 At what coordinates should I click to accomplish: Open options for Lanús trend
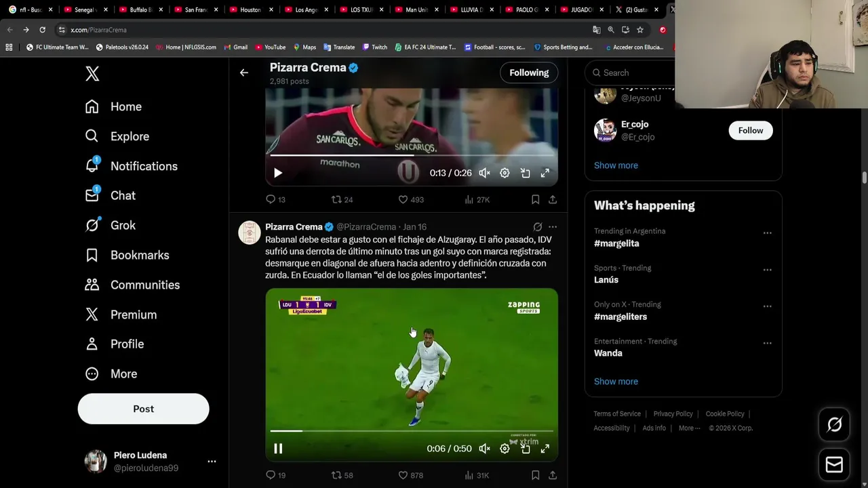pos(767,269)
